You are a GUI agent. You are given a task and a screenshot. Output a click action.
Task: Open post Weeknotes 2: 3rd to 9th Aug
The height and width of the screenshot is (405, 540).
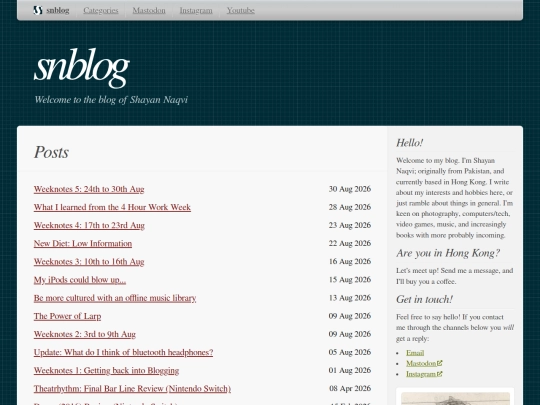pyautogui.click(x=85, y=334)
